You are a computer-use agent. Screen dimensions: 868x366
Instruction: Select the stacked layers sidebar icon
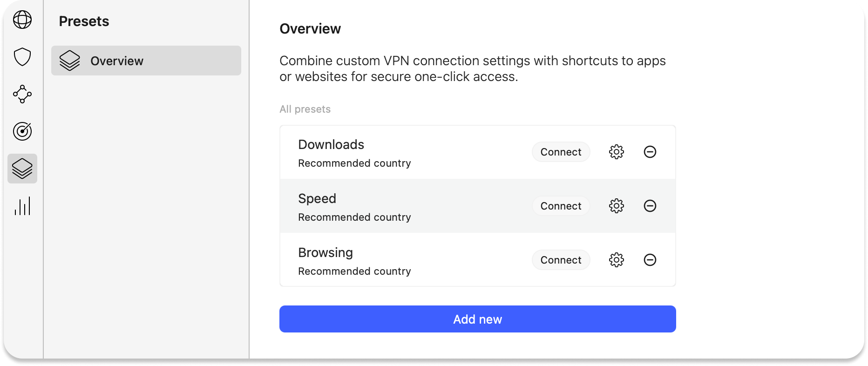(22, 169)
